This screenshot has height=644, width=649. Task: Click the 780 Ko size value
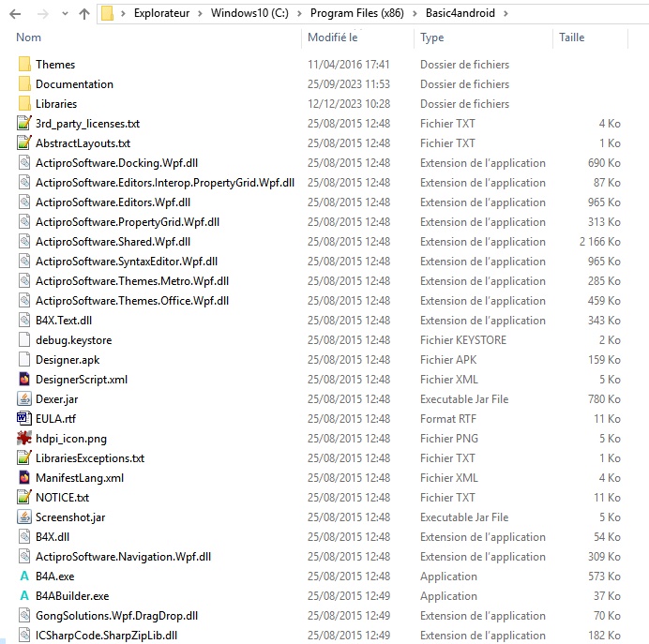pyautogui.click(x=604, y=398)
